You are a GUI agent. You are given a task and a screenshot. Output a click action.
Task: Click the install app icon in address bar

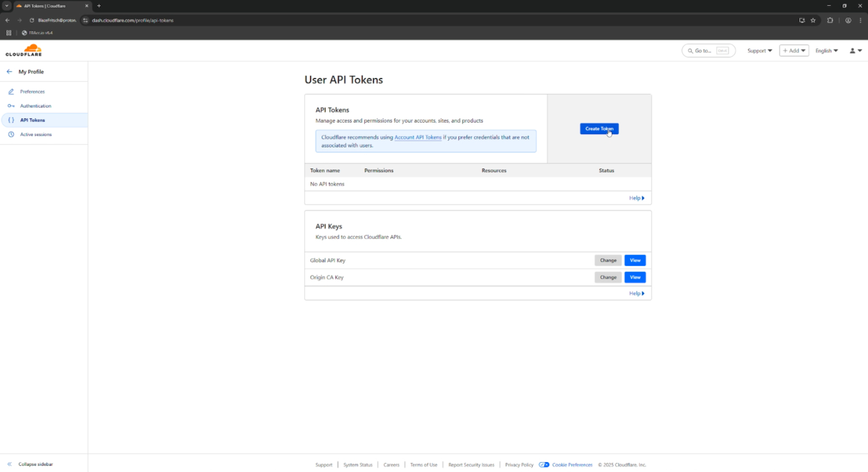802,20
